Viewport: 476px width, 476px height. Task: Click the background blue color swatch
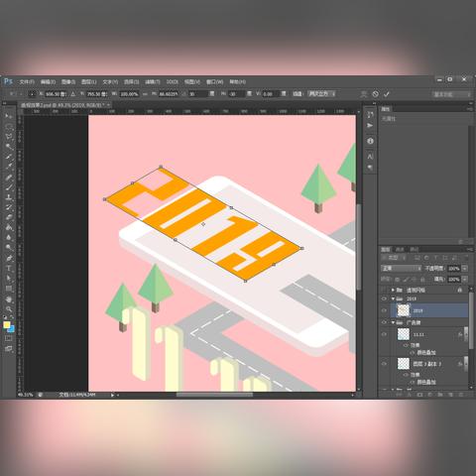pyautogui.click(x=11, y=329)
